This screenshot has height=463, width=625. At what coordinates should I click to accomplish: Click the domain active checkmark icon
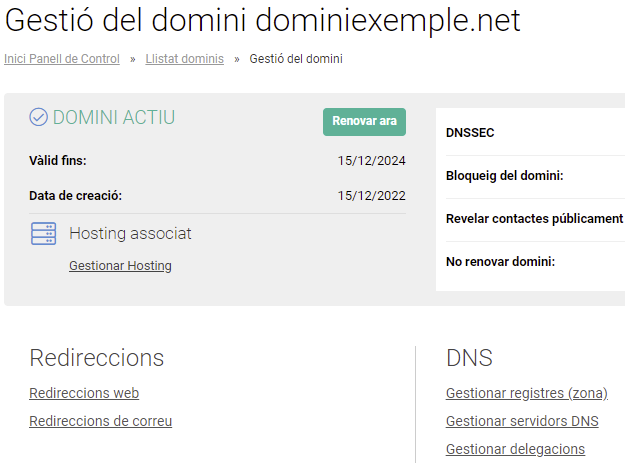click(x=39, y=118)
